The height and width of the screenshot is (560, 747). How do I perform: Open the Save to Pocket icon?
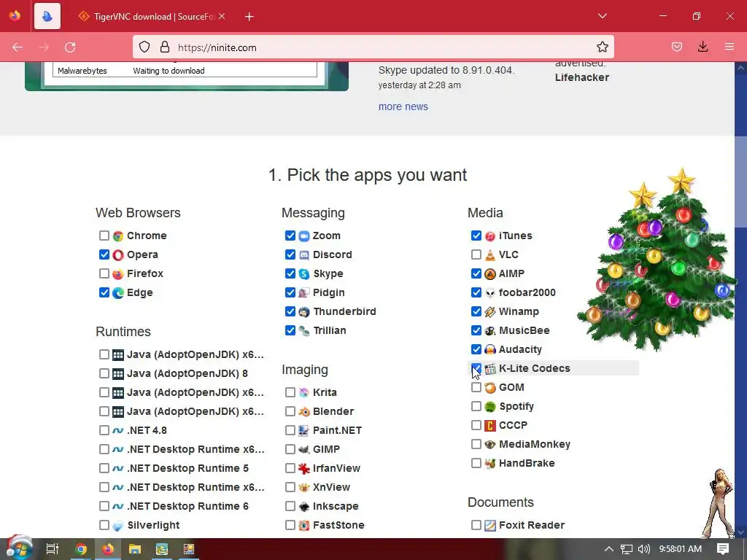pos(677,47)
